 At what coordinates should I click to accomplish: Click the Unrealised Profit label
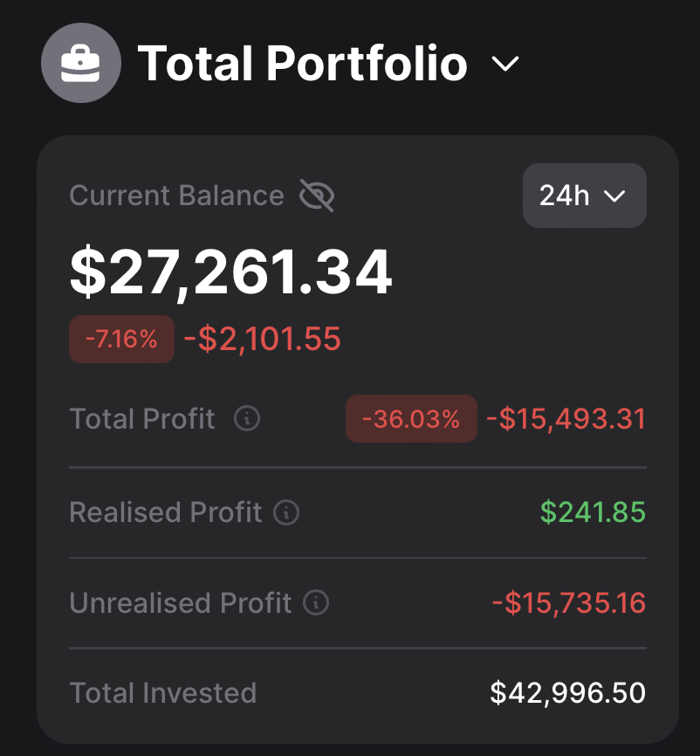[181, 602]
